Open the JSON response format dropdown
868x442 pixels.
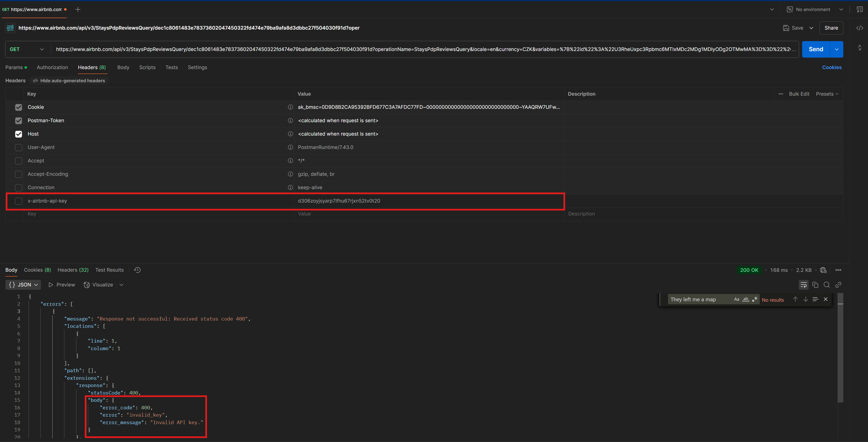23,285
